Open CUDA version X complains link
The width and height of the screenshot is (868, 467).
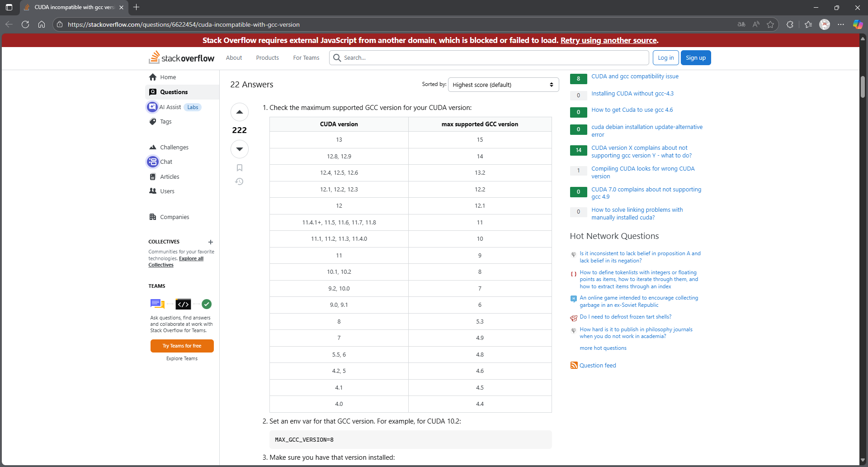tap(642, 152)
